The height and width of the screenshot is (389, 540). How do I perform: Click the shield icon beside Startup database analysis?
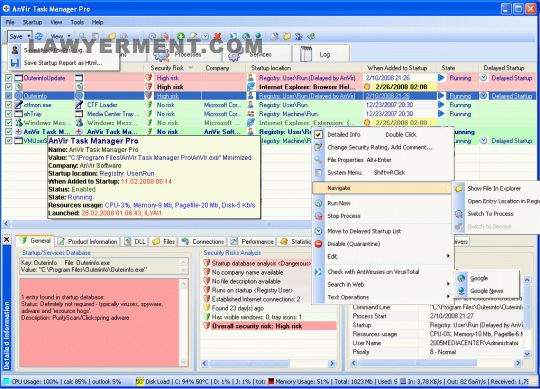(x=207, y=263)
